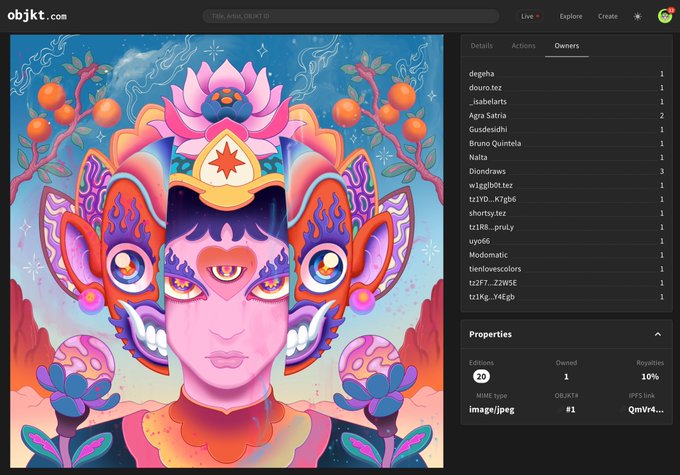Switch to the Actions tab
680x475 pixels.
[x=523, y=46]
